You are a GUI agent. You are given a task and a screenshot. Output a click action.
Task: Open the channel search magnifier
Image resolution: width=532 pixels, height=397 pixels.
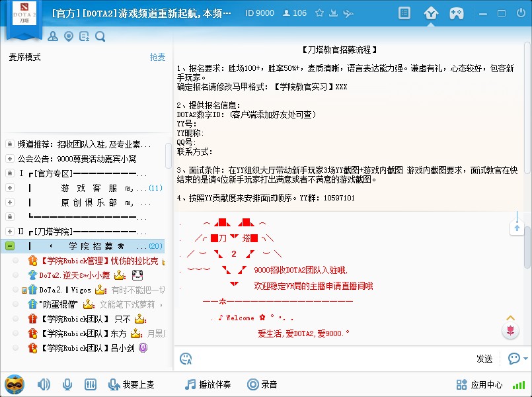tap(100, 36)
